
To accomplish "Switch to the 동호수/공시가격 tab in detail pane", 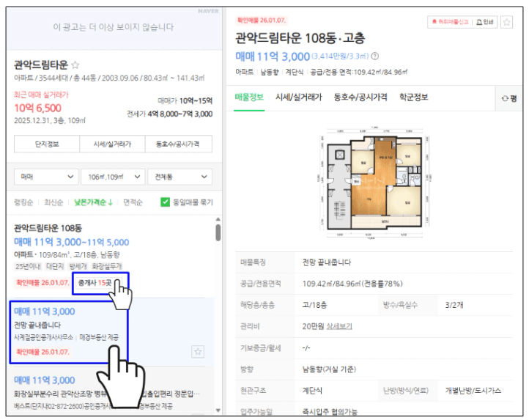I will 360,97.
